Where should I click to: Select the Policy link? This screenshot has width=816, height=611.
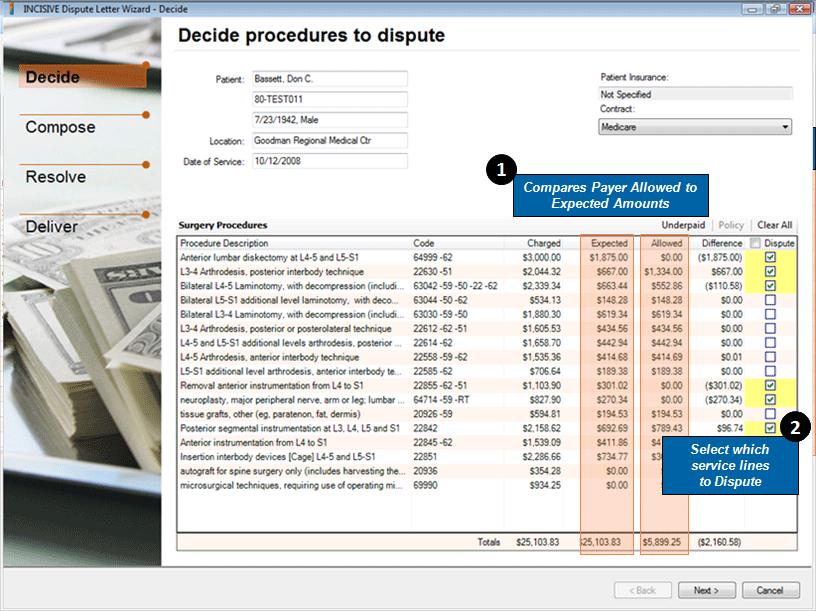click(731, 225)
